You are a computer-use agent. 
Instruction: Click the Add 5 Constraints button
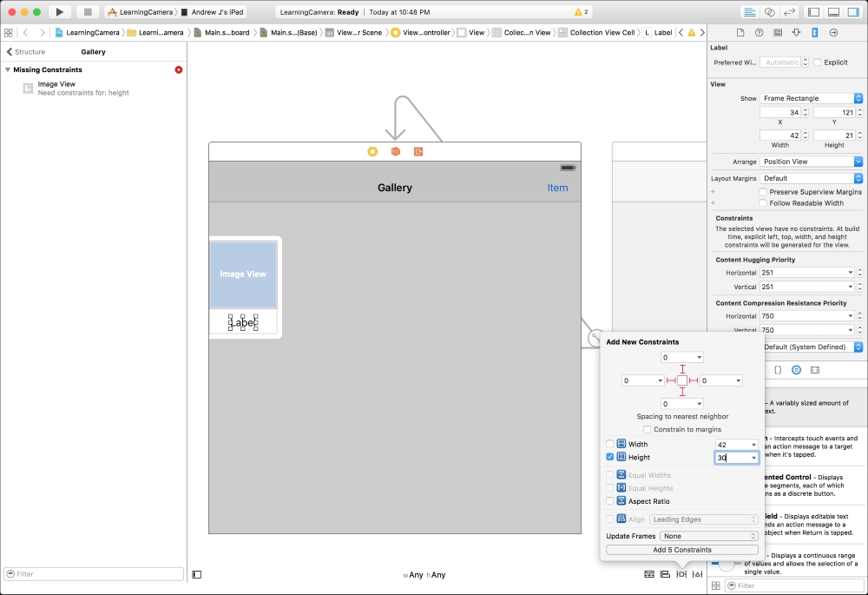click(x=682, y=550)
